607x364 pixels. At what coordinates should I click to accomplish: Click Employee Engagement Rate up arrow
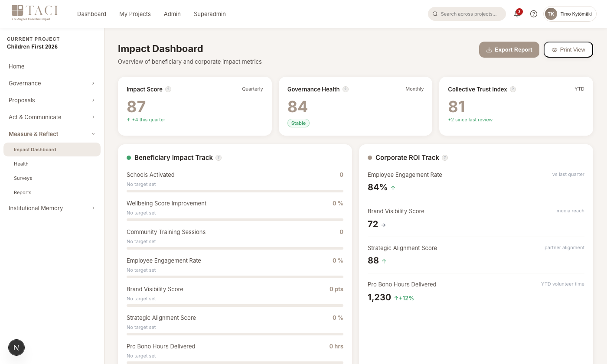(x=393, y=188)
